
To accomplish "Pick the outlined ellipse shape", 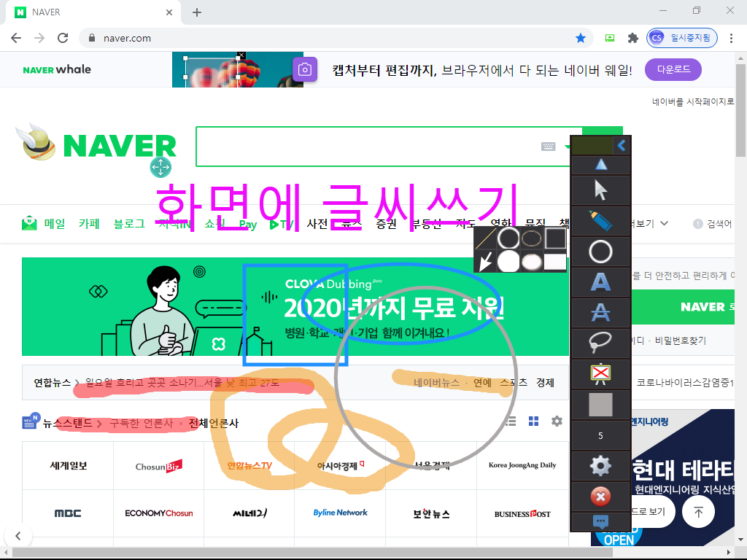I will pos(531,238).
